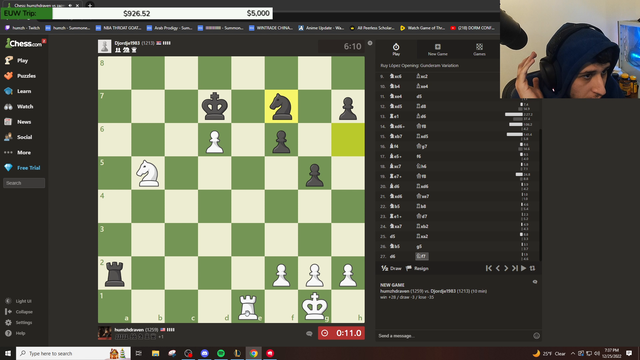
Task: Go to the Chess.com home logo
Action: [x=24, y=43]
